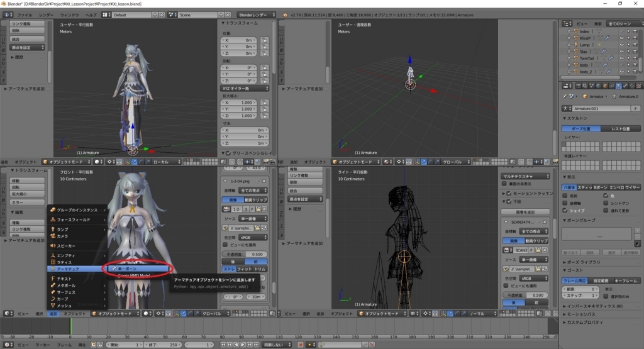Open the XYZ オイラー角 rotation mode dropdown
Screen dimensions: 644x349
(x=245, y=88)
